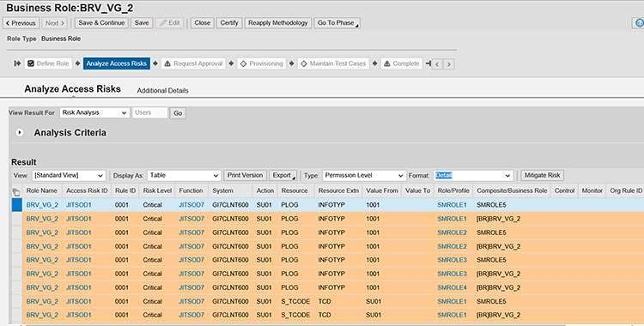644x326 pixels.
Task: Click the process start arrow icon
Action: pos(17,63)
